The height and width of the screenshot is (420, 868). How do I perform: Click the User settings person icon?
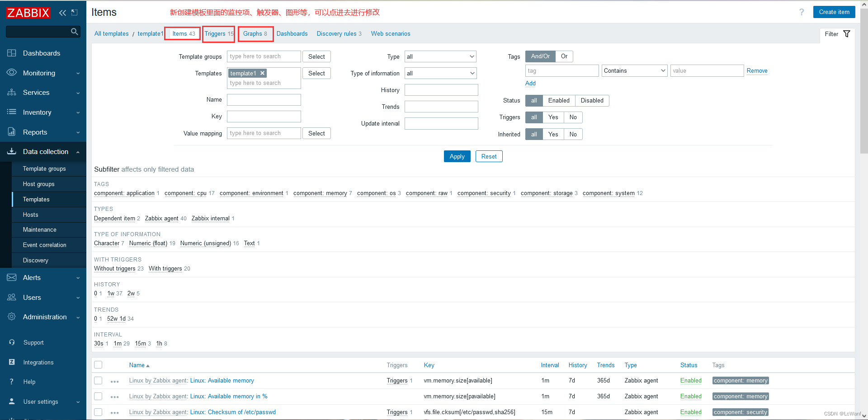point(12,401)
